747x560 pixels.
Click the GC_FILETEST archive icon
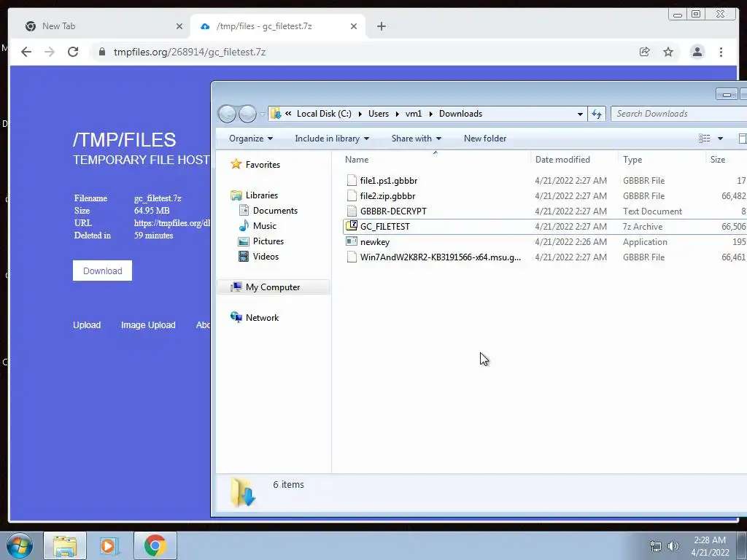pos(352,226)
